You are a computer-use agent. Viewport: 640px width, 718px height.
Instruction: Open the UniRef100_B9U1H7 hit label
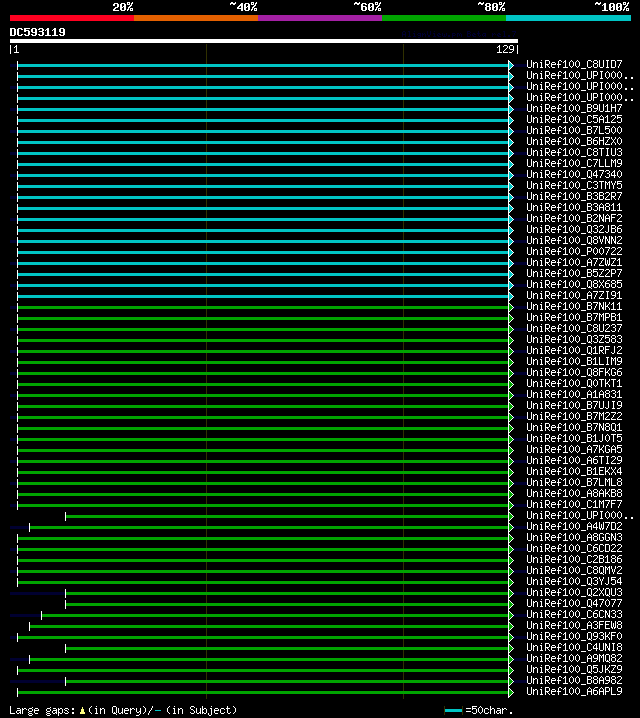coord(574,108)
